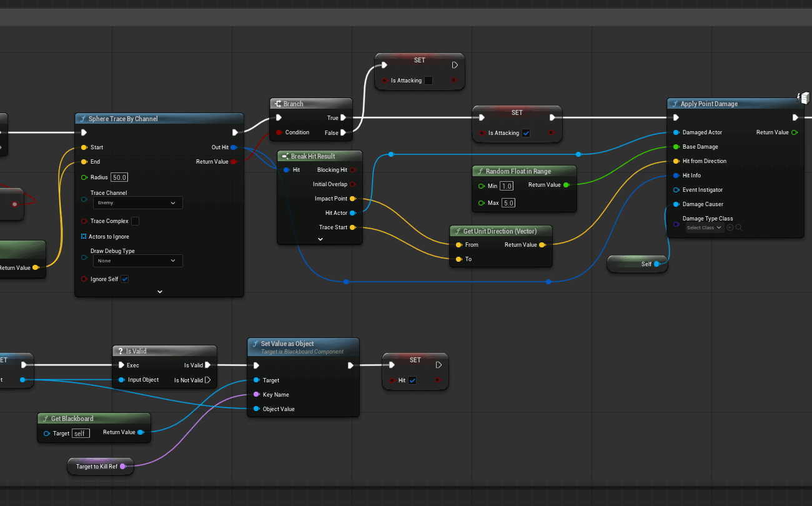Click Break Hit Result Hit input pin

click(x=286, y=170)
